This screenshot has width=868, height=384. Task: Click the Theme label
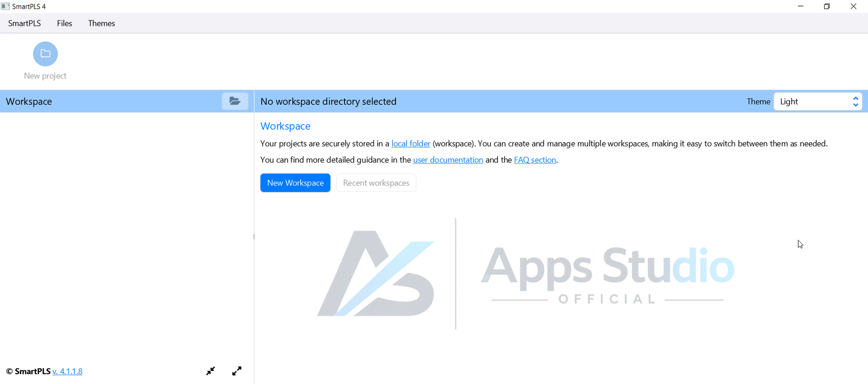pyautogui.click(x=758, y=101)
